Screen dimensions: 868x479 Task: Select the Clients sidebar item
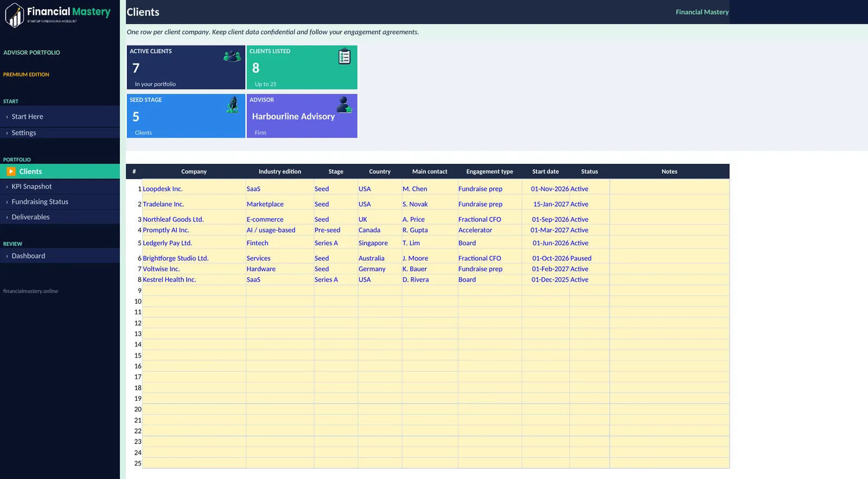coord(60,171)
